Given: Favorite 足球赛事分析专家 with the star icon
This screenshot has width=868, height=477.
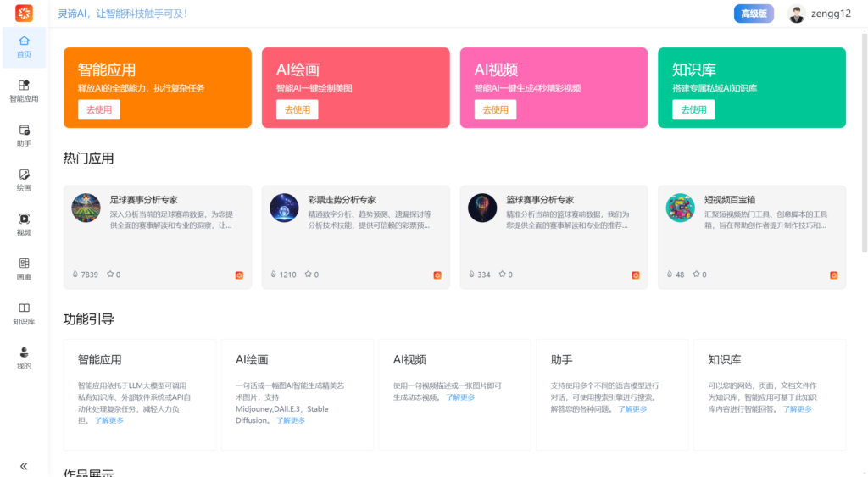Looking at the screenshot, I should click(x=110, y=274).
